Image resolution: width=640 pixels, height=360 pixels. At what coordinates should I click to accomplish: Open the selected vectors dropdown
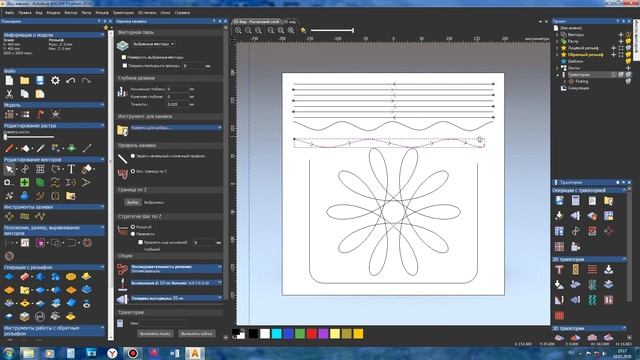(x=153, y=44)
